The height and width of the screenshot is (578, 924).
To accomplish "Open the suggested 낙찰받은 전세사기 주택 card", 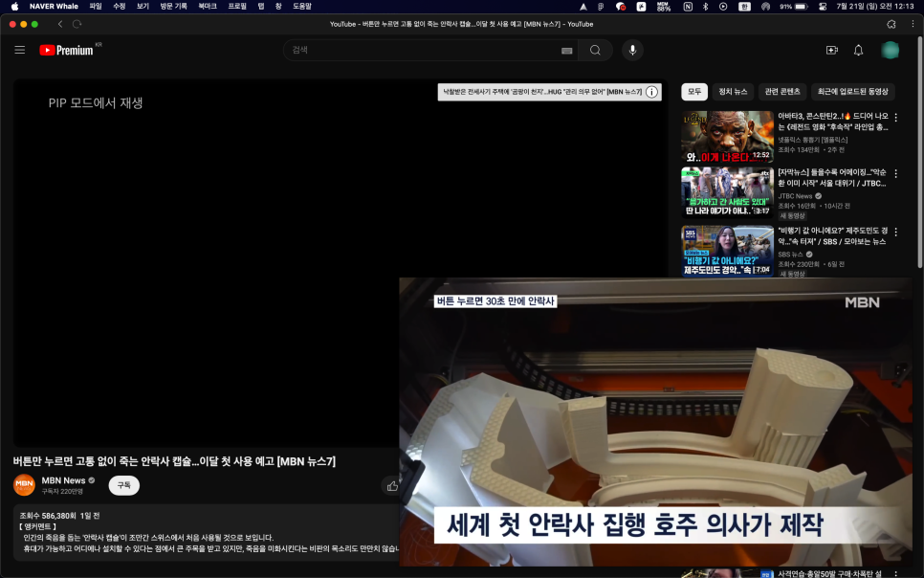I will coord(549,92).
